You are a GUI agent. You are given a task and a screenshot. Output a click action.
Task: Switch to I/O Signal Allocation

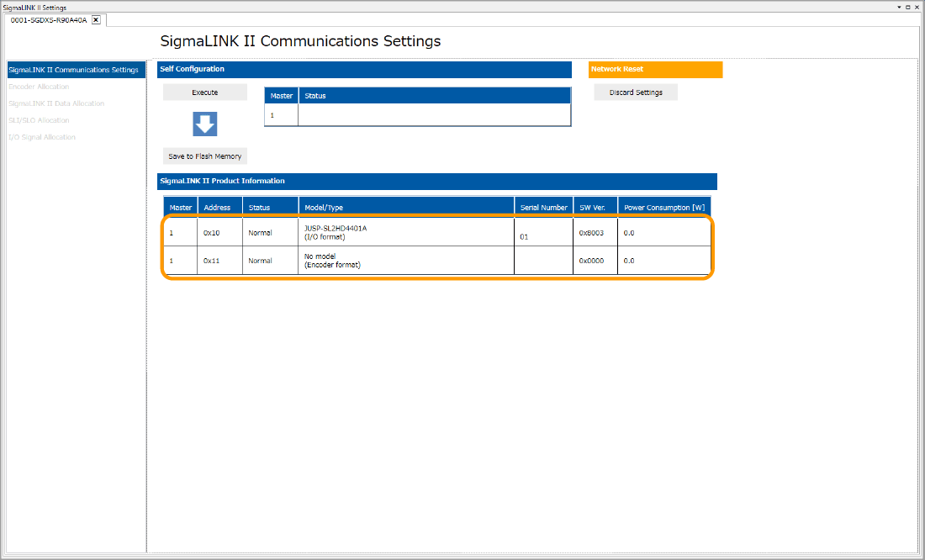[x=42, y=137]
